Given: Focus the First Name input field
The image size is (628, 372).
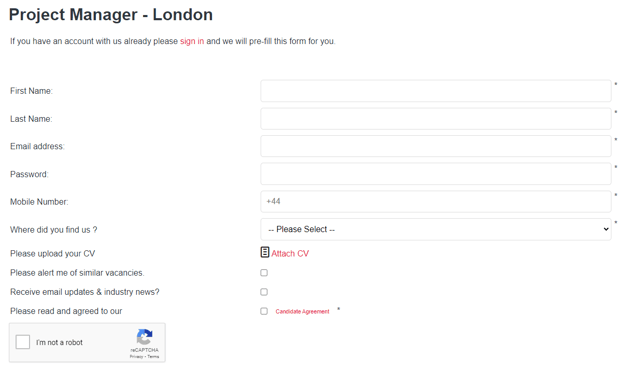Looking at the screenshot, I should [x=436, y=91].
